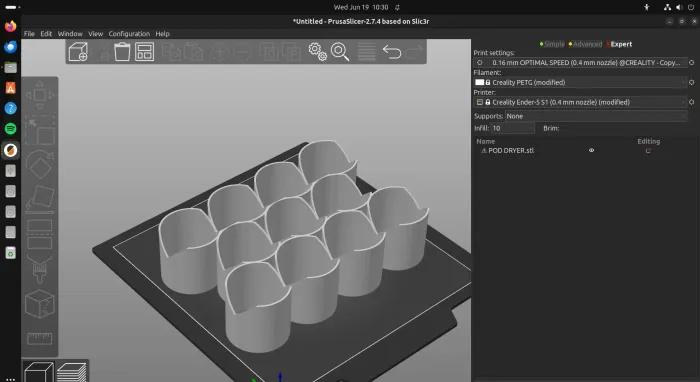This screenshot has width=700, height=382.
Task: Open the Print settings preset dropdown
Action: click(580, 63)
